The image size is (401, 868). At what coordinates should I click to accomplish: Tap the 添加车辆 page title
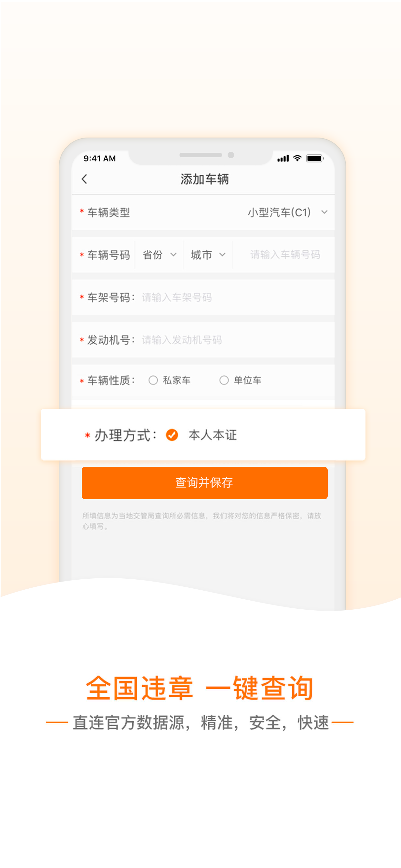point(204,179)
